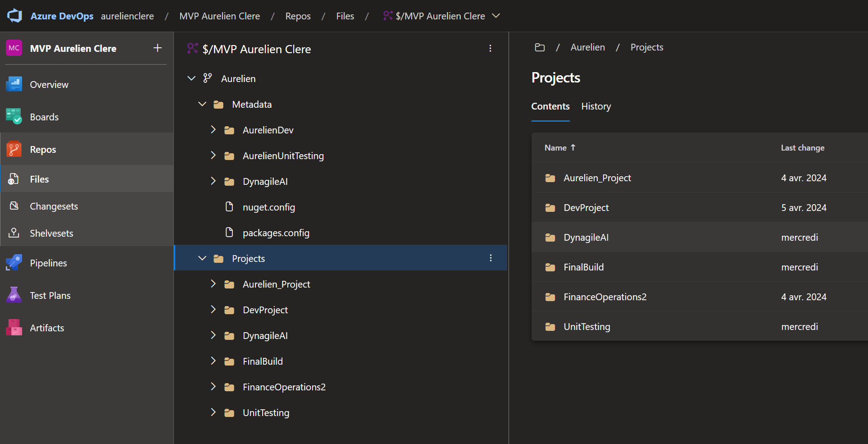Image resolution: width=868 pixels, height=444 pixels.
Task: Click the Azure DevOps text link
Action: 62,16
